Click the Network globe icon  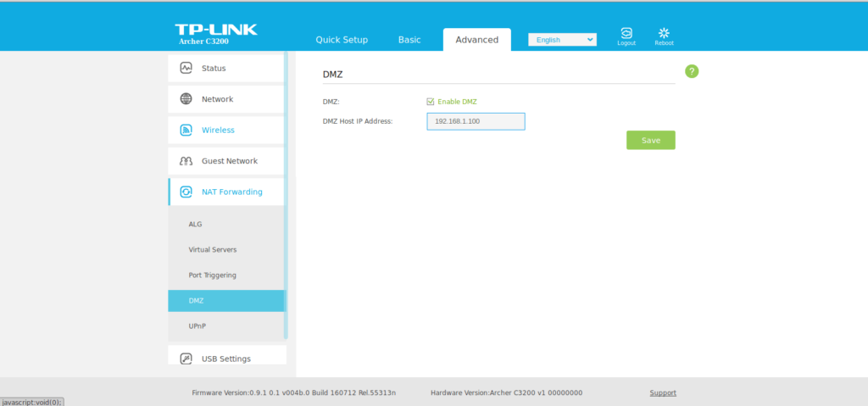186,99
